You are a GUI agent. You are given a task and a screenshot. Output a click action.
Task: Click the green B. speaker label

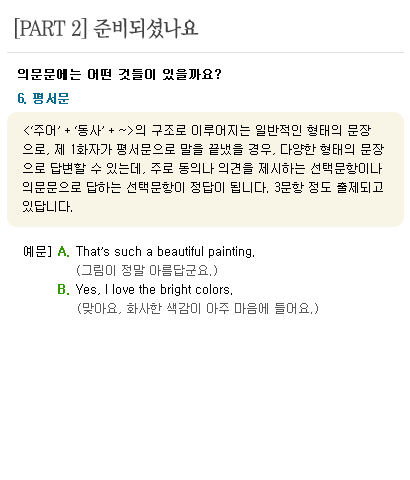(x=63, y=289)
